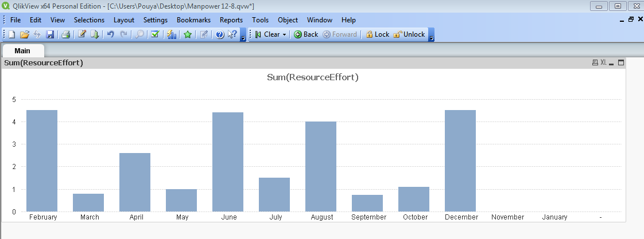The width and height of the screenshot is (644, 239).
Task: Click the Reload script icon
Action: [95, 34]
